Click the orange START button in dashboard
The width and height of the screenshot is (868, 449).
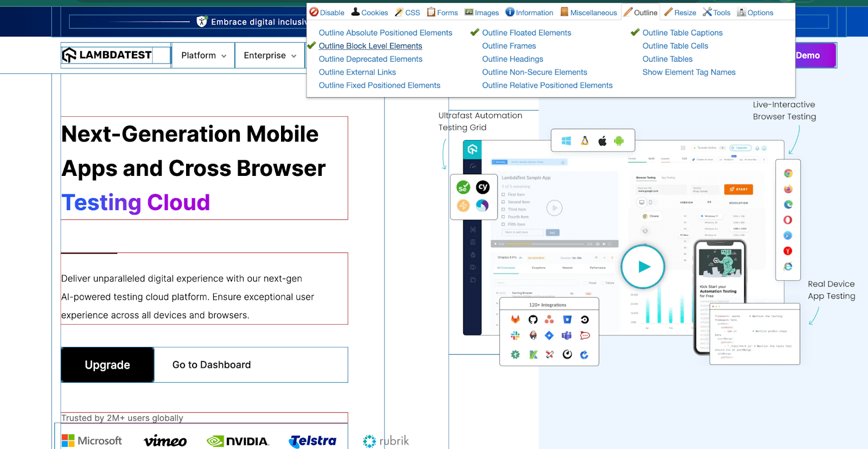coord(738,189)
